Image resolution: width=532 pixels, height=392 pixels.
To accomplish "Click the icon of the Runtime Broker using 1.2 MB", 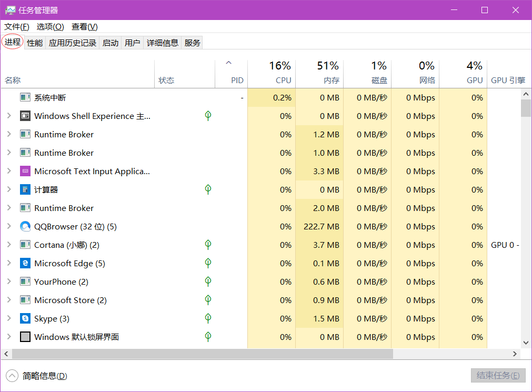I will click(x=25, y=134).
